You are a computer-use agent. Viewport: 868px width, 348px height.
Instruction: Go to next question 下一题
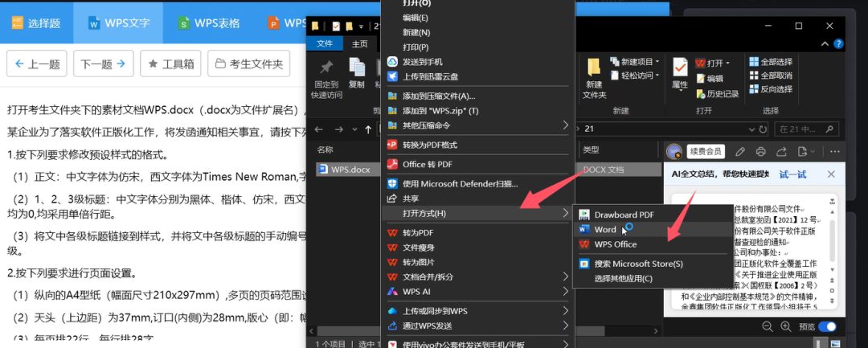(x=104, y=64)
